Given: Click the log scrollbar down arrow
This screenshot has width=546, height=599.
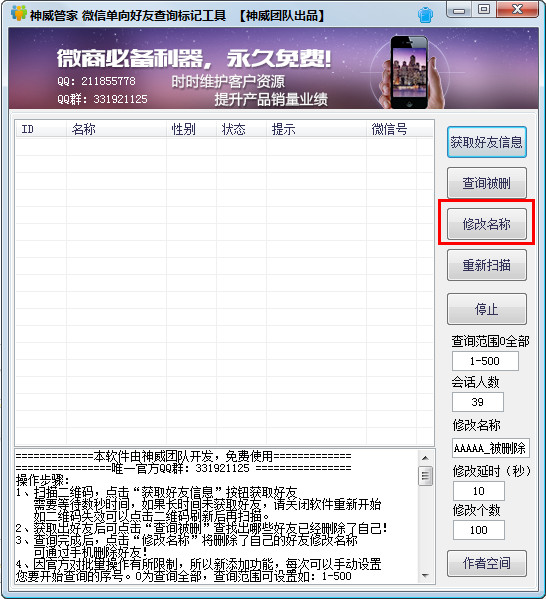Looking at the screenshot, I should point(426,576).
